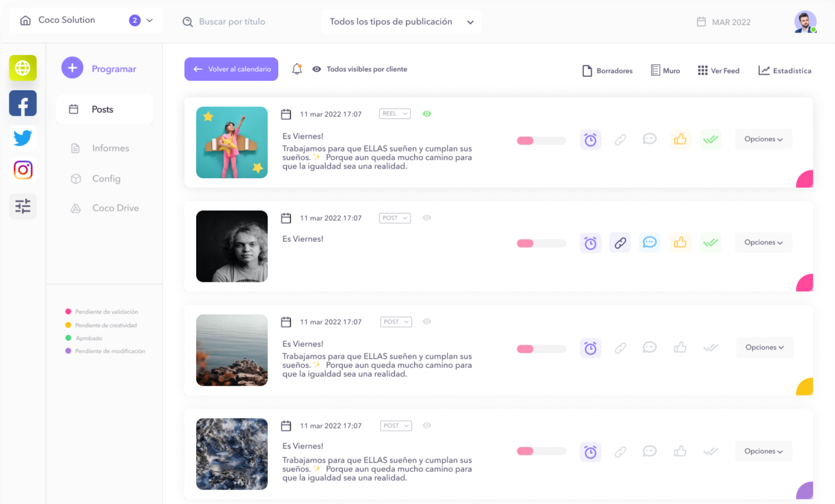Open the sliders settings icon in sidebar
This screenshot has height=504, width=835.
[23, 206]
